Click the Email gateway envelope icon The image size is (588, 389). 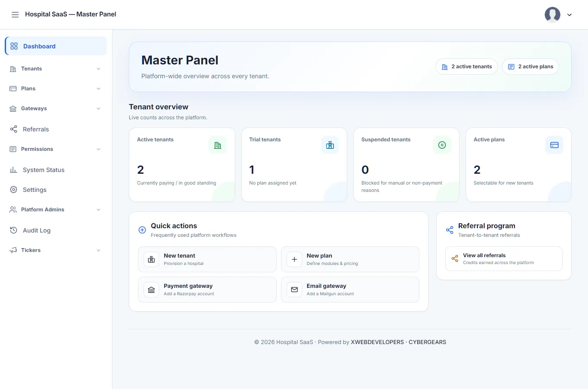click(294, 290)
